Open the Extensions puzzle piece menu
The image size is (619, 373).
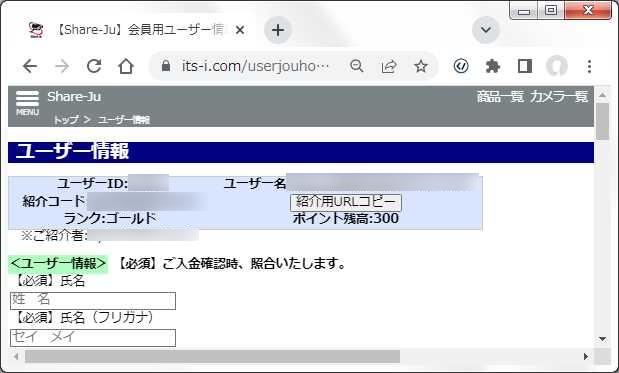point(493,66)
